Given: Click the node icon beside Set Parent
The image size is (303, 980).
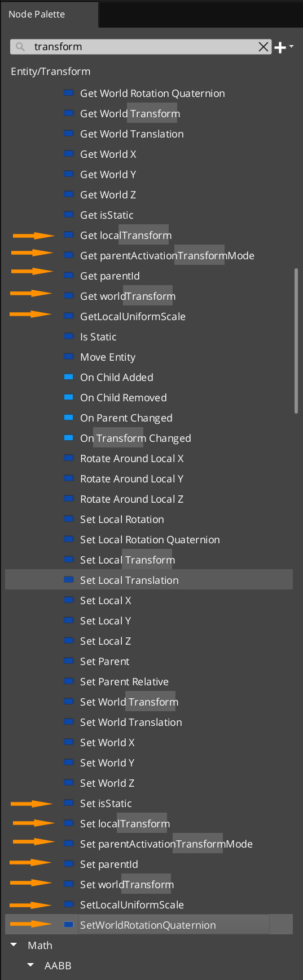Looking at the screenshot, I should (69, 661).
